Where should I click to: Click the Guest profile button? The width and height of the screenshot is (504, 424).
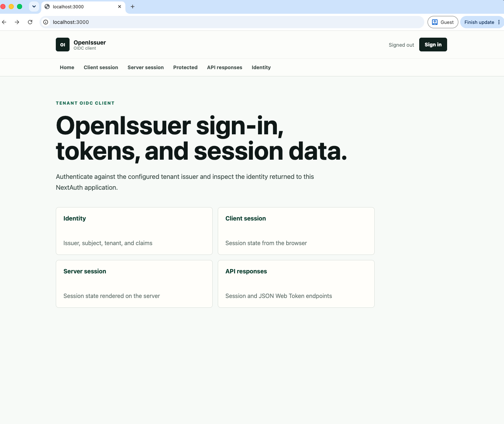(x=443, y=22)
